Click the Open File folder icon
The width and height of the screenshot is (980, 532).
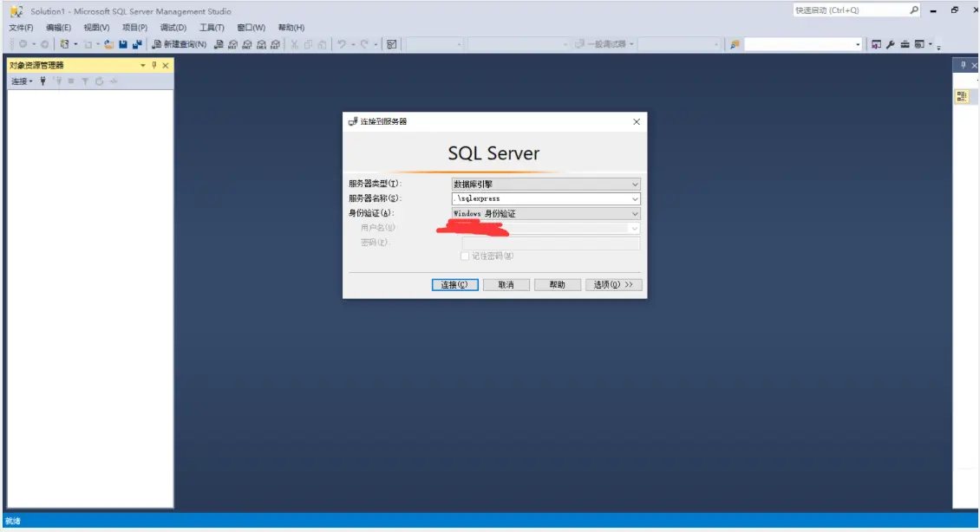108,44
